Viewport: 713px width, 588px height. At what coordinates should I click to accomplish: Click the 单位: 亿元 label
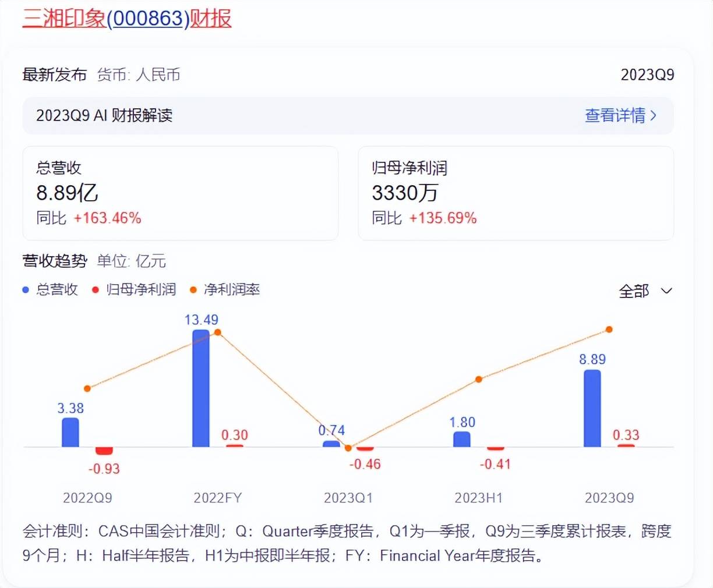132,261
